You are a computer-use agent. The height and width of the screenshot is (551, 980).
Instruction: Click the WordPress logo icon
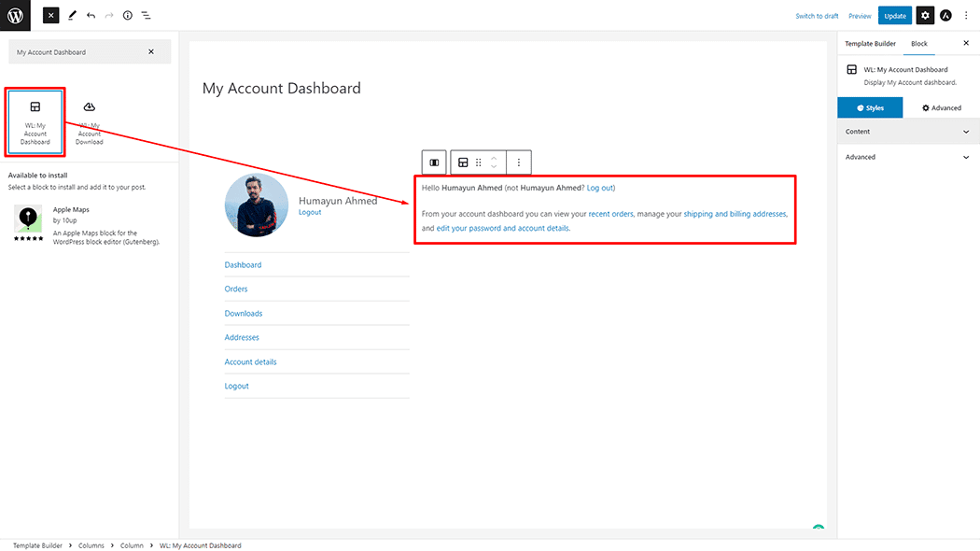point(15,15)
